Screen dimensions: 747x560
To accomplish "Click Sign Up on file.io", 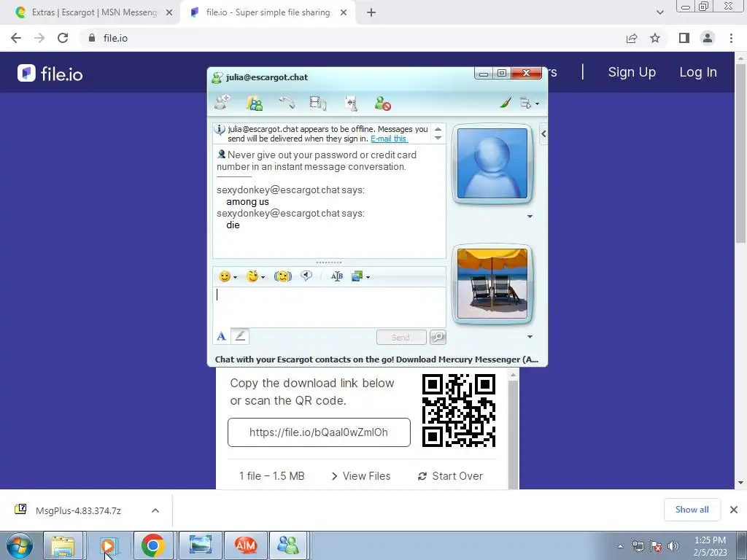I will coord(632,72).
